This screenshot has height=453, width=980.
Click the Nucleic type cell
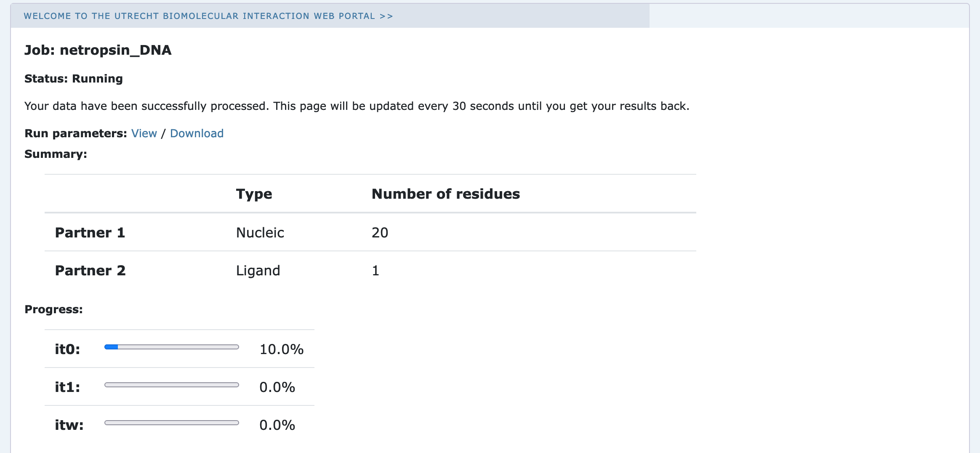260,232
